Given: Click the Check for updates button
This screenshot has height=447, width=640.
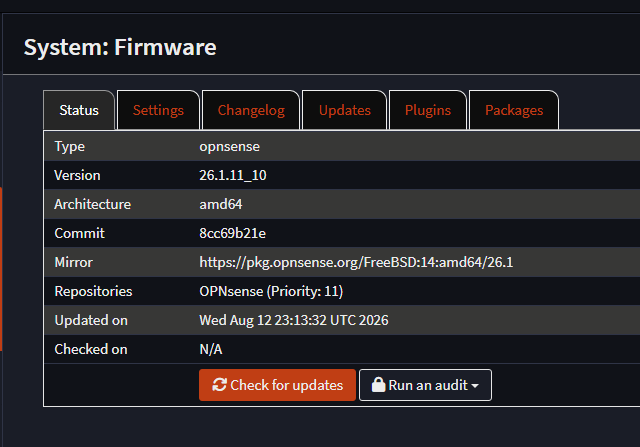Looking at the screenshot, I should [x=278, y=385].
